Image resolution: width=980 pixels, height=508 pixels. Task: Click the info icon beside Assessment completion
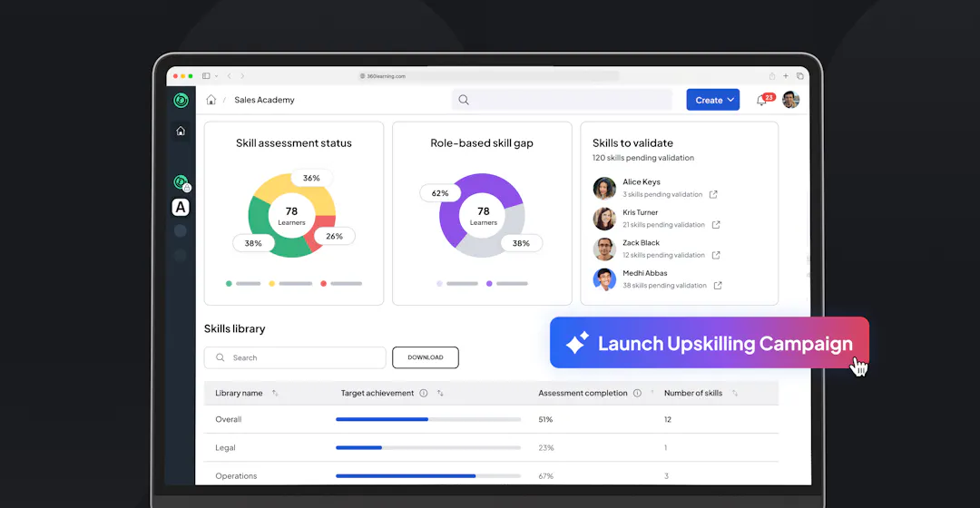click(638, 393)
